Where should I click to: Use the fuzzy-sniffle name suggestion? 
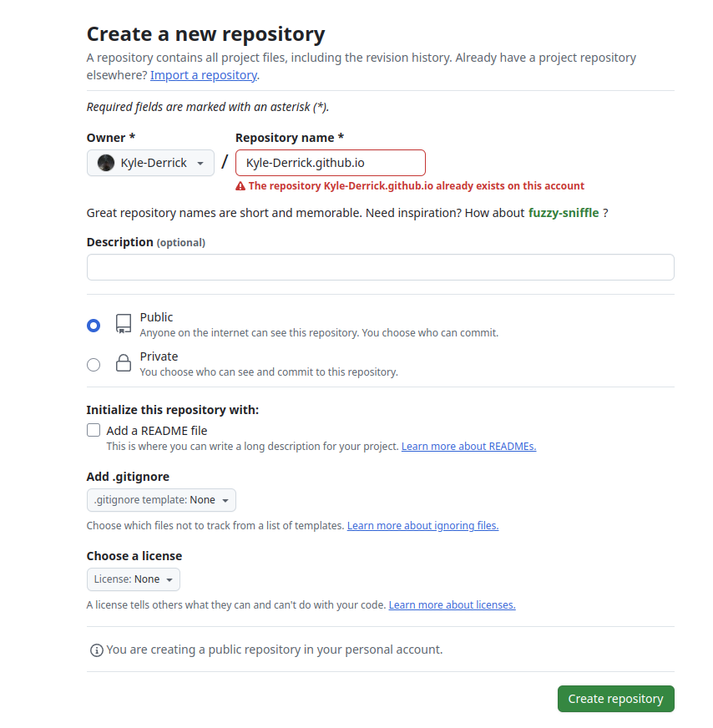(564, 213)
